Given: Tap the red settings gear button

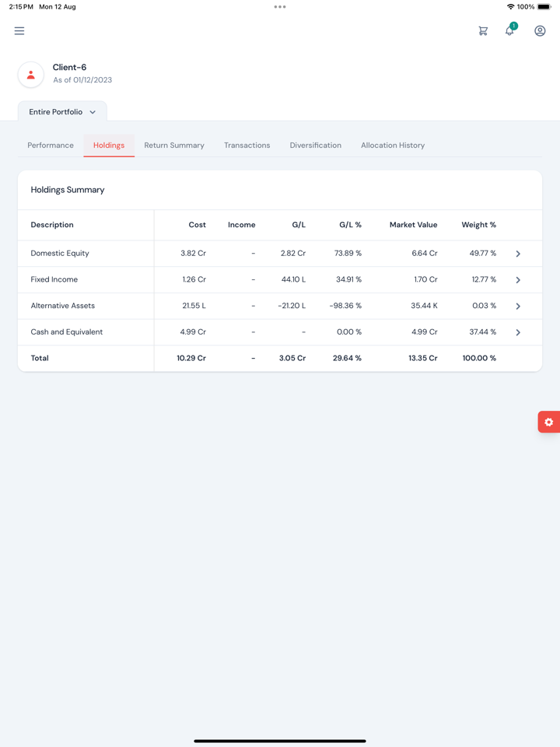Looking at the screenshot, I should (x=548, y=422).
